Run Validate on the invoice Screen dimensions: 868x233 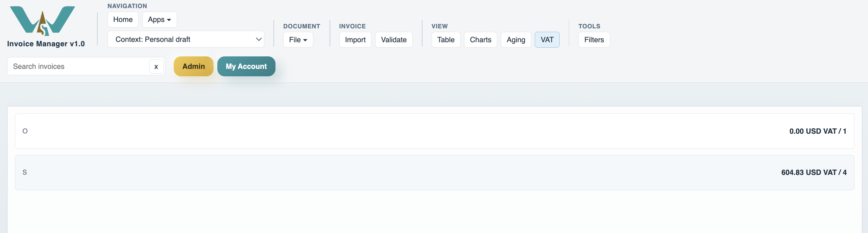[x=394, y=40]
